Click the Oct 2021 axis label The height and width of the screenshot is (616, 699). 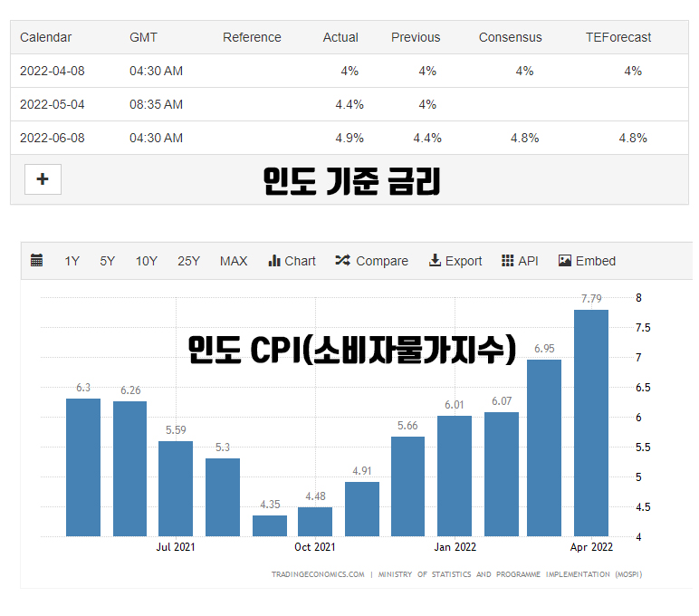tap(315, 547)
